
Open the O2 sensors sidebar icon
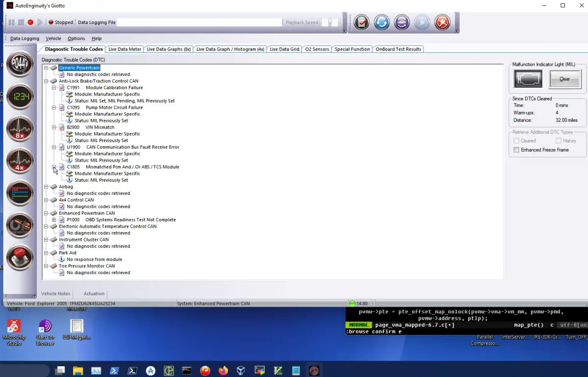click(x=20, y=225)
